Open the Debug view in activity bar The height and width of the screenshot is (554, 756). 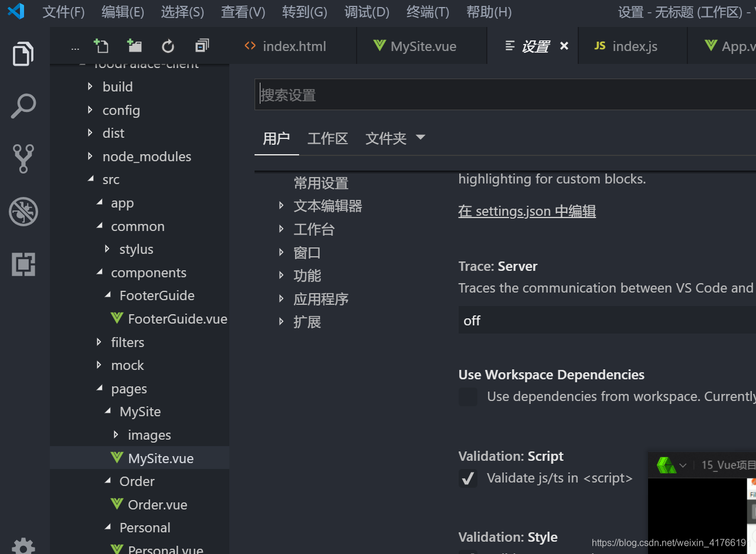23,212
